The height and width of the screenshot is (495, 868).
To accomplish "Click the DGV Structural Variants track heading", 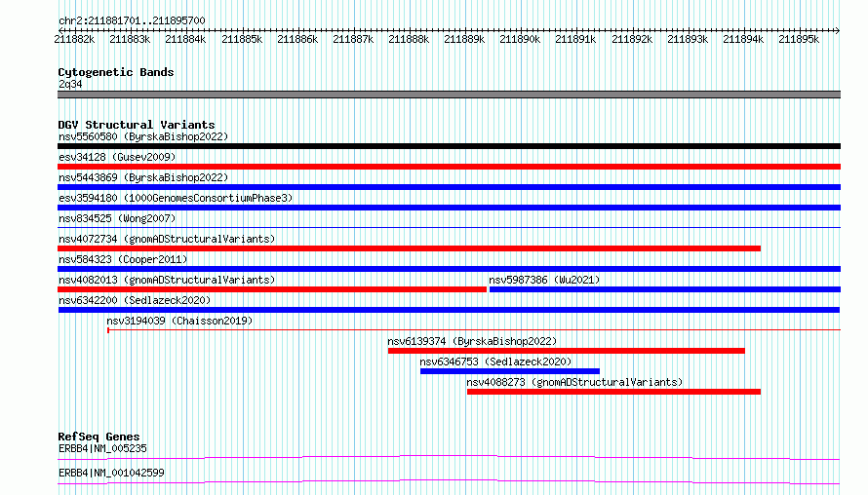I will [137, 125].
